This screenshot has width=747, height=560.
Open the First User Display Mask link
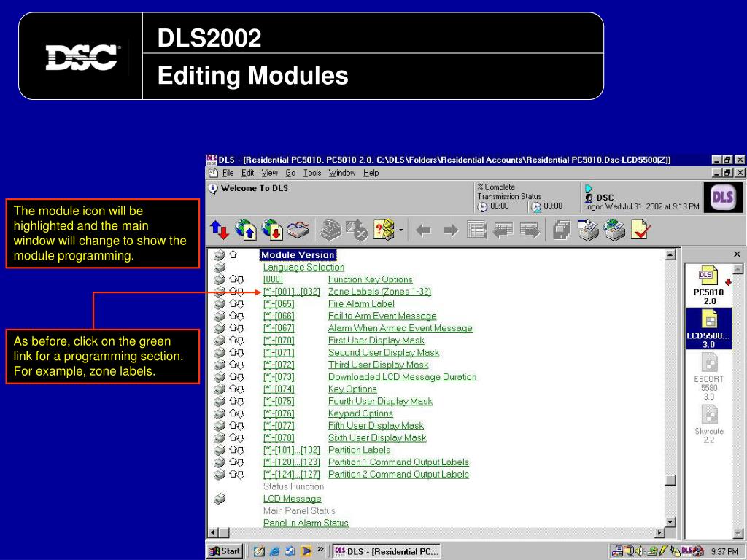[376, 341]
